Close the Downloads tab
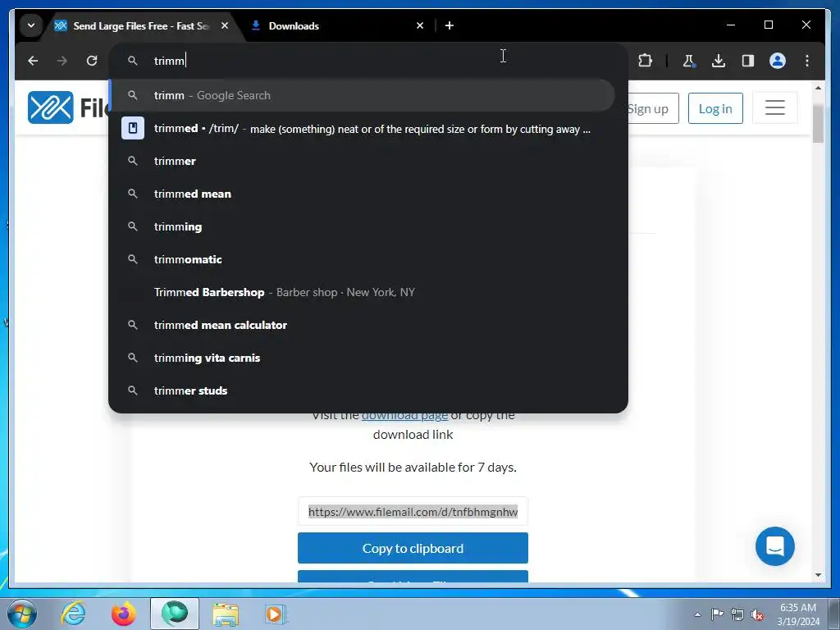Viewport: 840px width, 630px height. [x=420, y=25]
